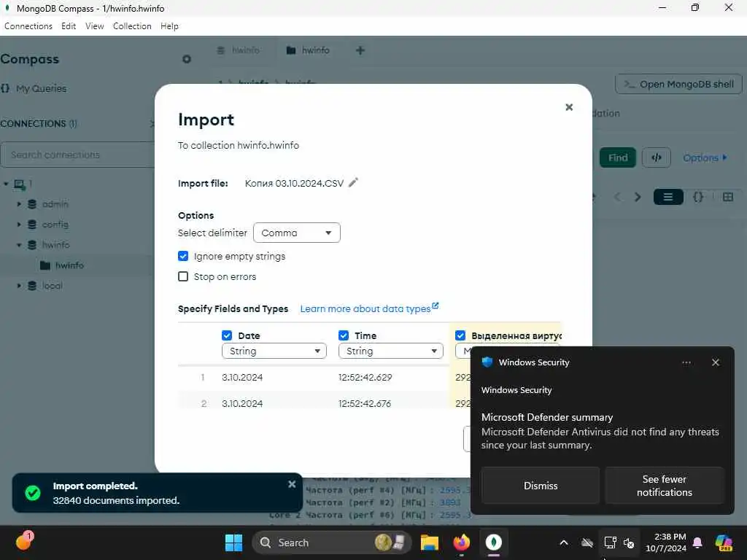The width and height of the screenshot is (747, 560).
Task: Click the query code export icon
Action: [656, 157]
